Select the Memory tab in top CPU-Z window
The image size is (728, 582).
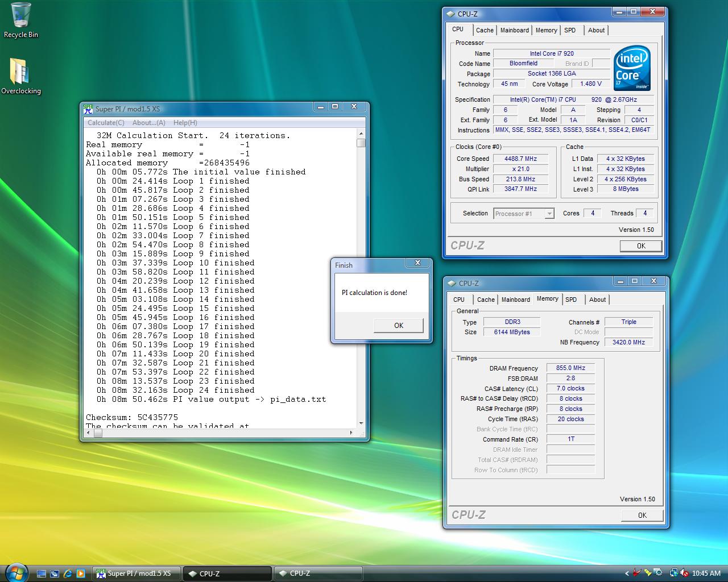pos(546,30)
